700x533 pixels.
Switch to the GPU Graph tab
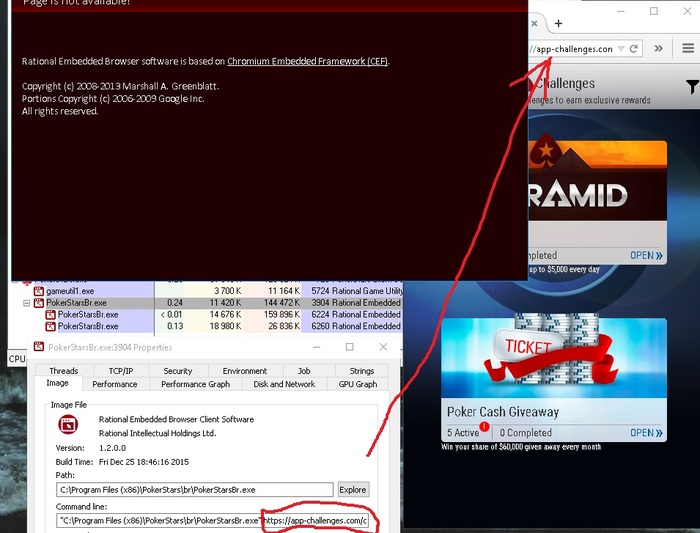(x=358, y=384)
